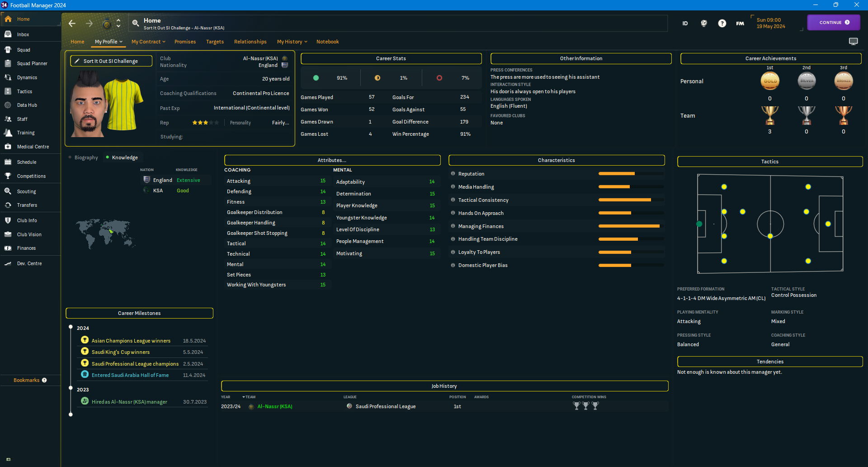Click the Characteristics panel header
The width and height of the screenshot is (868, 467).
pos(557,161)
